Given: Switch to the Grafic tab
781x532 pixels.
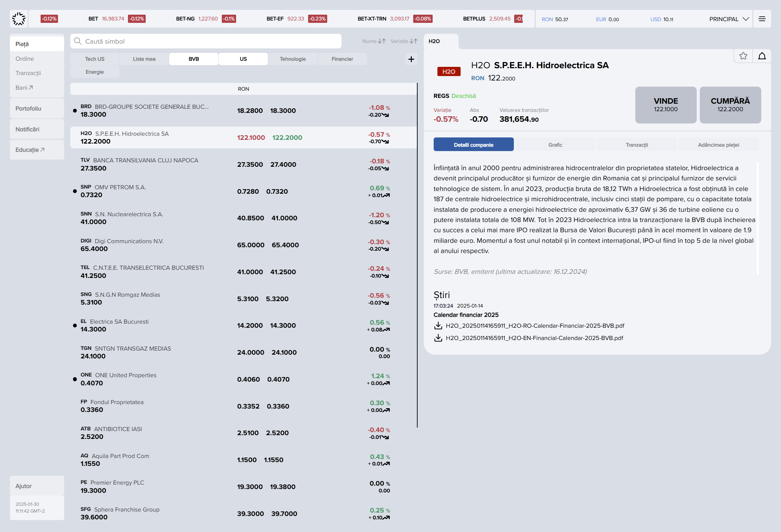Looking at the screenshot, I should [x=555, y=145].
